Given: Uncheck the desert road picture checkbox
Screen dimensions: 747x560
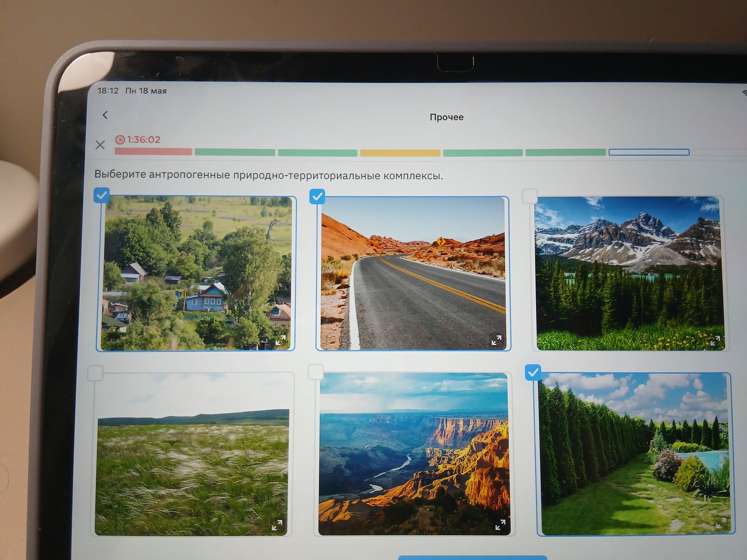Looking at the screenshot, I should tap(317, 196).
